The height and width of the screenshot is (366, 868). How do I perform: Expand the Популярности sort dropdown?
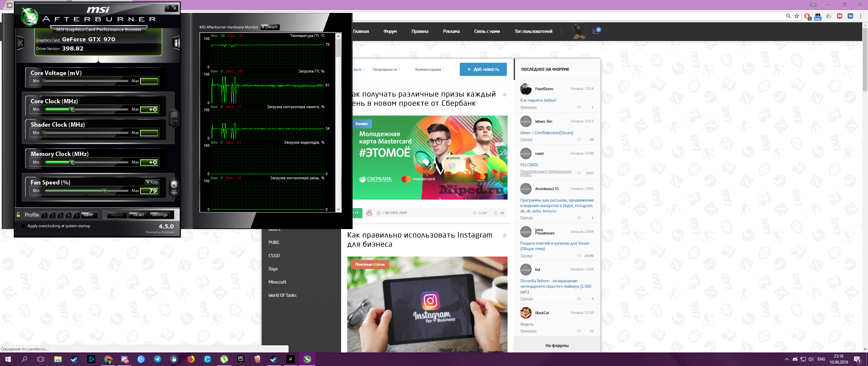click(x=386, y=69)
